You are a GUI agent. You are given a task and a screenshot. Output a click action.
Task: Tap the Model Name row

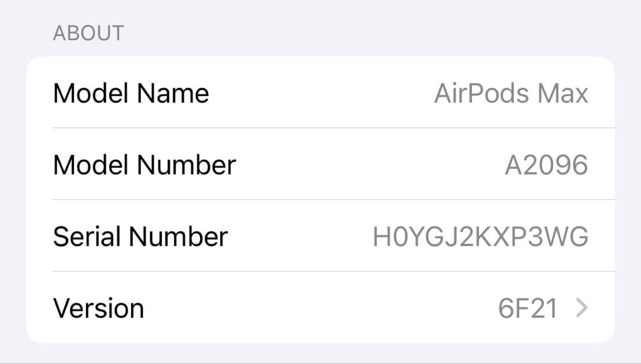(x=320, y=92)
